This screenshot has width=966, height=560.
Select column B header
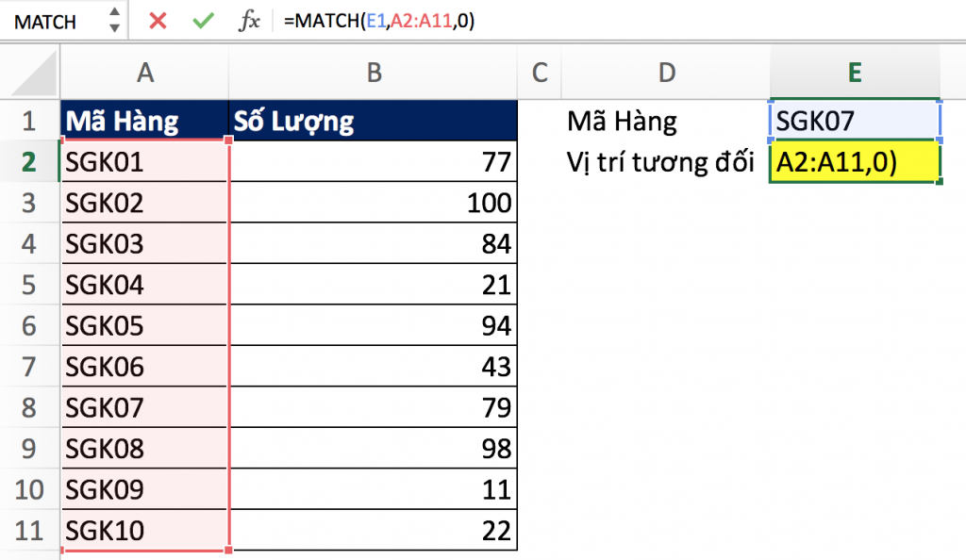374,73
